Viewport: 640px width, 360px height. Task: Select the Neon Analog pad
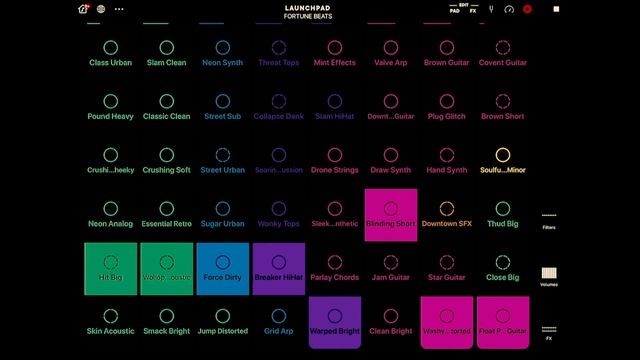click(111, 215)
